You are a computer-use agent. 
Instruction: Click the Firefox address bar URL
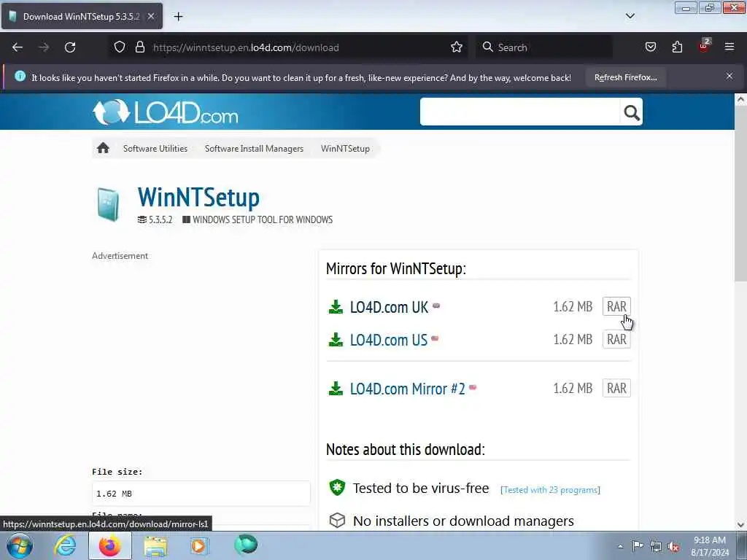[x=246, y=47]
